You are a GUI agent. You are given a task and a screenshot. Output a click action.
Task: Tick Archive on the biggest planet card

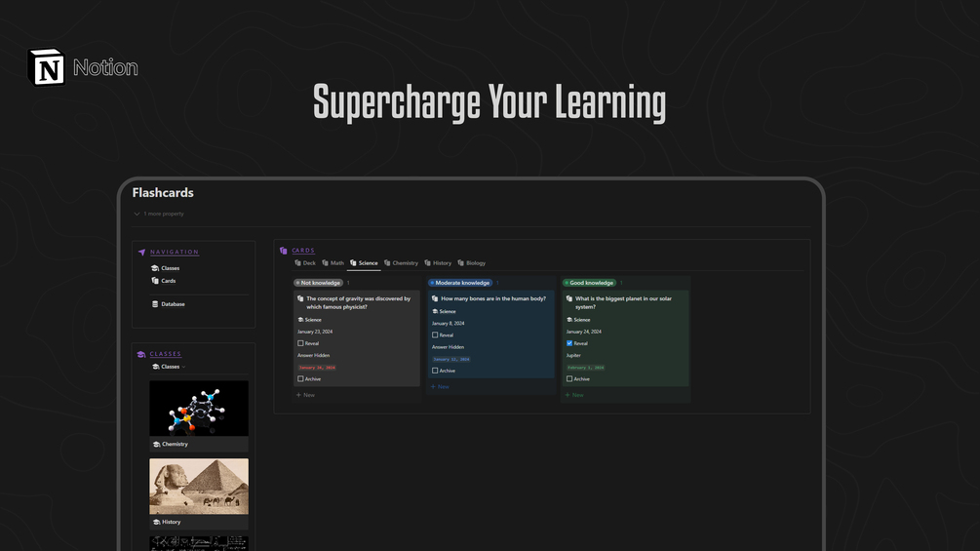569,379
